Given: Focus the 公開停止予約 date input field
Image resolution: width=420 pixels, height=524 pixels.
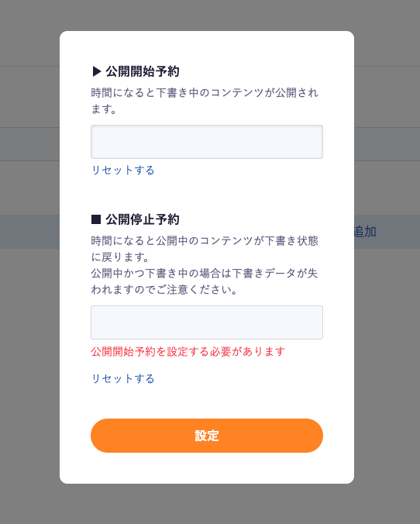Looking at the screenshot, I should (207, 322).
